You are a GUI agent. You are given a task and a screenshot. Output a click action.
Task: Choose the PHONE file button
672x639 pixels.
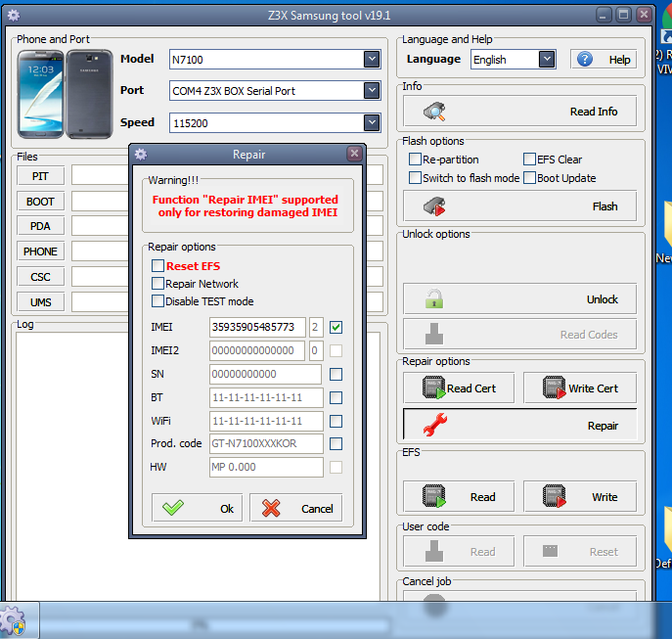(x=41, y=251)
